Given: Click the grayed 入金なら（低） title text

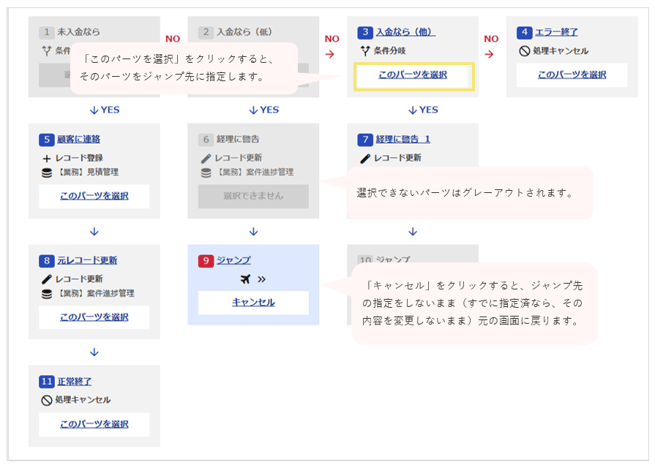Looking at the screenshot, I should coord(244,32).
